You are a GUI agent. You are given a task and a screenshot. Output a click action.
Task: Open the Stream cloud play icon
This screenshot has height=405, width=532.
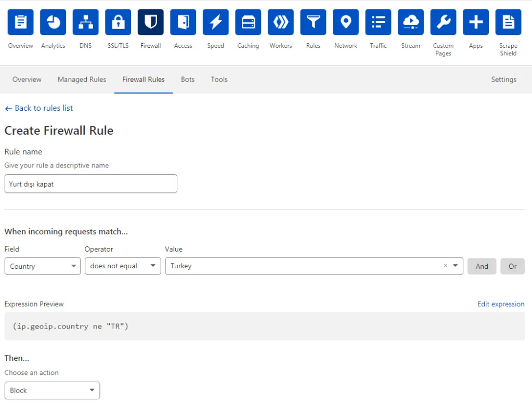point(411,22)
